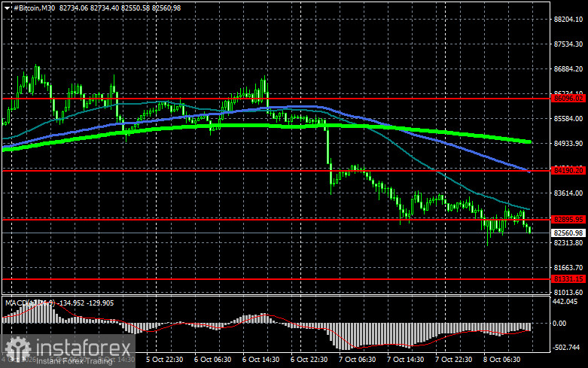Screen dimensions: 588x368
Task: Click the 7 Oct 14:30 time label
Action: (405, 360)
